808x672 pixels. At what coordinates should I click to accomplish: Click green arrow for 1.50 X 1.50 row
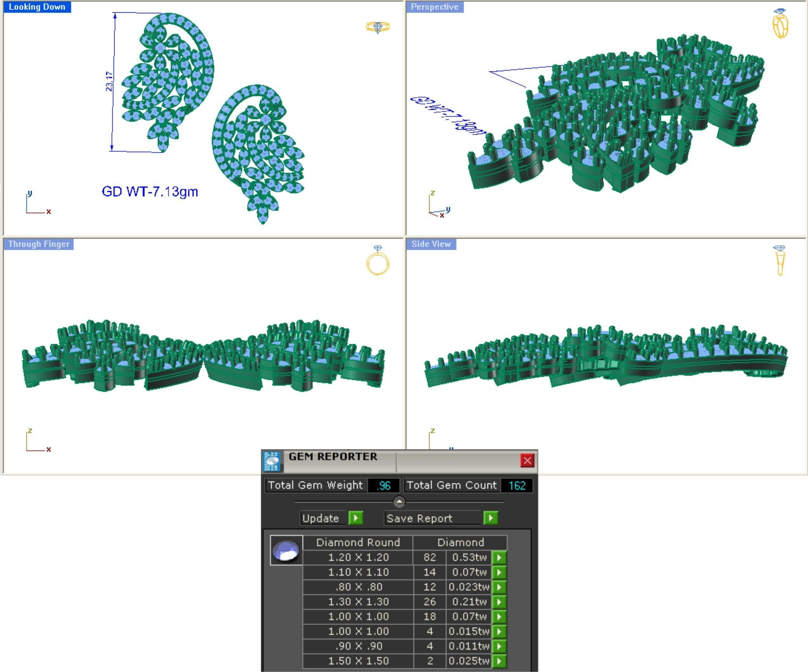pyautogui.click(x=499, y=661)
